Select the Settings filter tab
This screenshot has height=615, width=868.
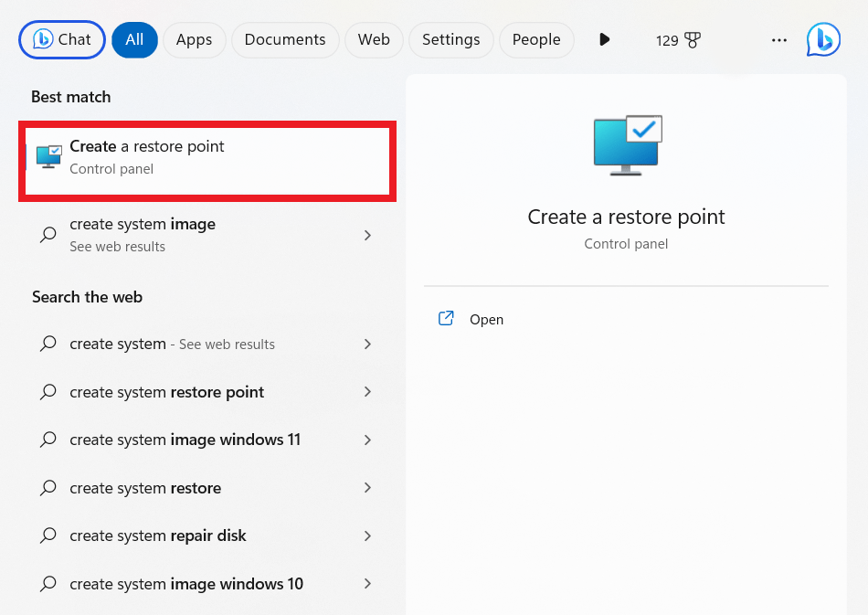(x=450, y=40)
